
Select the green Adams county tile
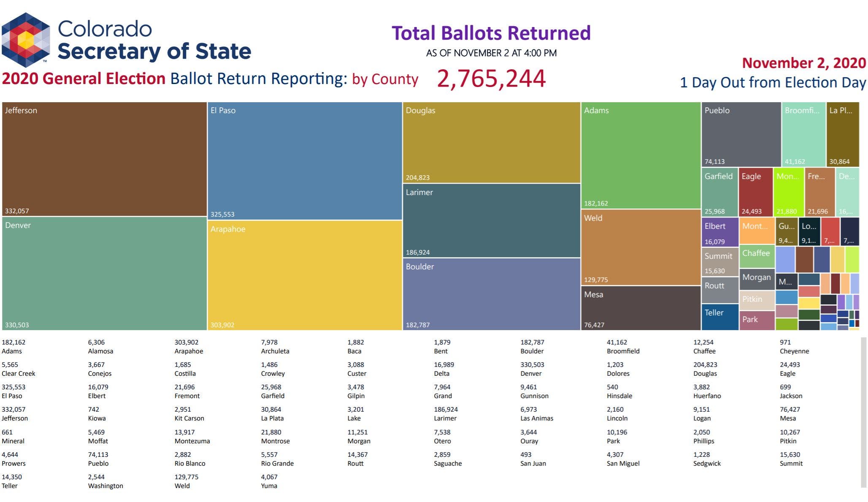(641, 155)
